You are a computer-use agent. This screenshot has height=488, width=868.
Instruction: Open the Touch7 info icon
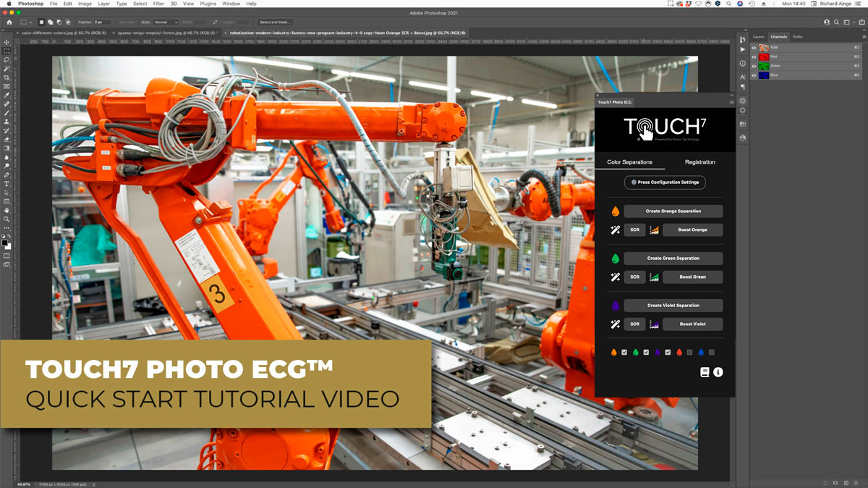tap(718, 372)
